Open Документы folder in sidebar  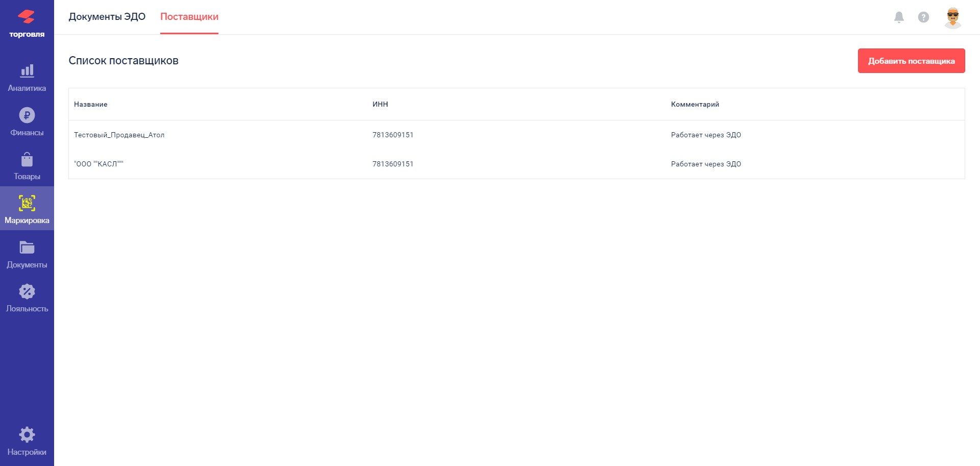click(x=27, y=248)
